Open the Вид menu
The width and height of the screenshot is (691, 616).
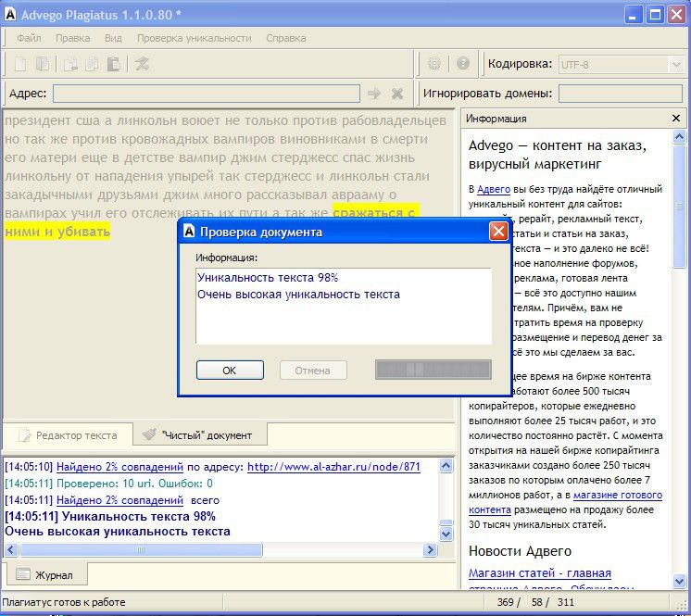tap(113, 38)
